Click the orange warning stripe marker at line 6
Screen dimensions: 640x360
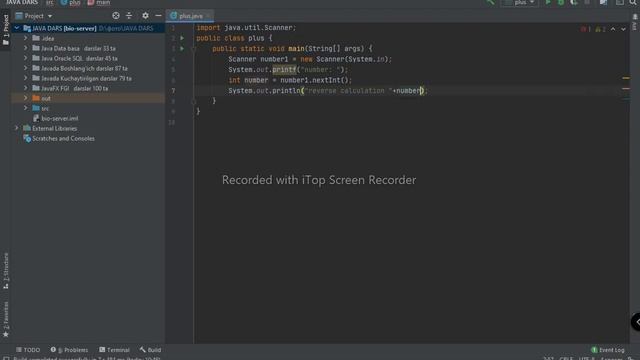click(x=626, y=78)
